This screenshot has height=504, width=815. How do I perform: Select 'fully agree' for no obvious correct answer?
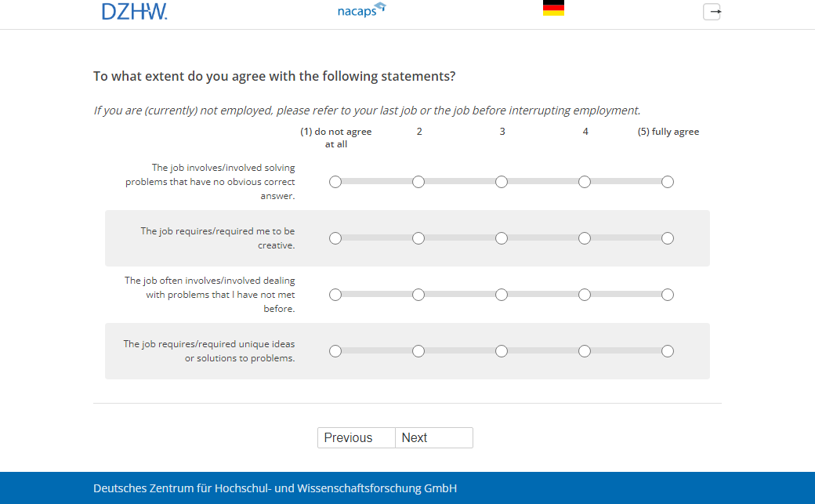point(668,182)
